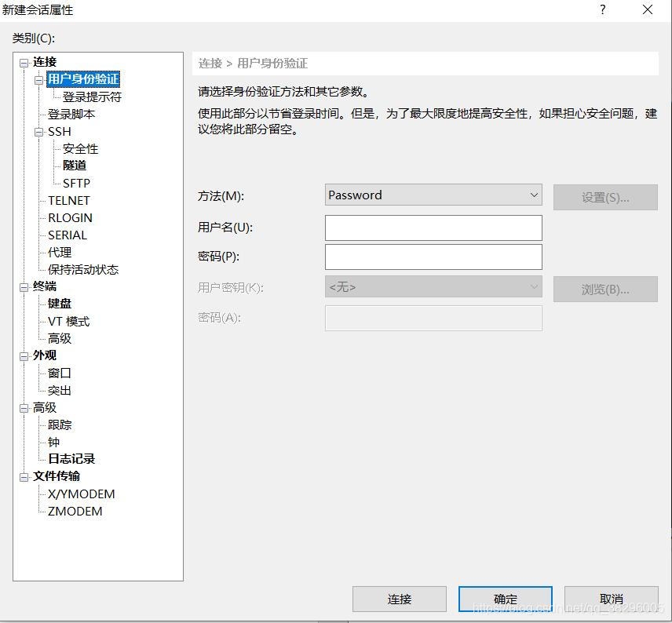
Task: Click inside the 密码 input field
Action: coord(433,257)
